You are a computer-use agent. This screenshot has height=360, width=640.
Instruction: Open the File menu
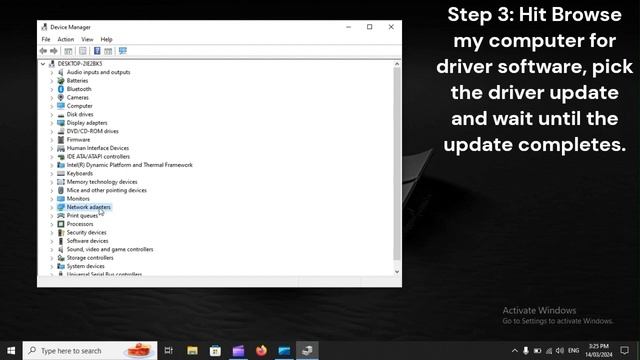click(x=46, y=39)
